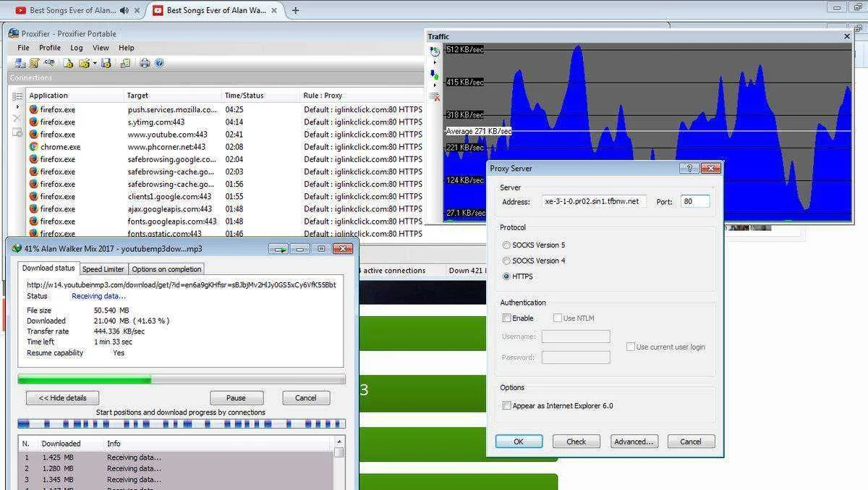
Task: Click the Password input field
Action: pyautogui.click(x=576, y=358)
